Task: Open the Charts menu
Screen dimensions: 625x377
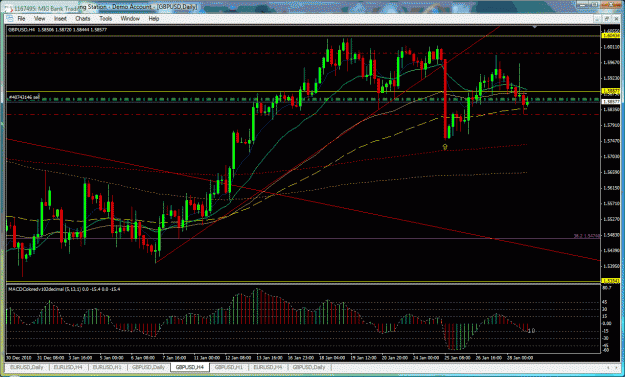Action: coord(83,19)
